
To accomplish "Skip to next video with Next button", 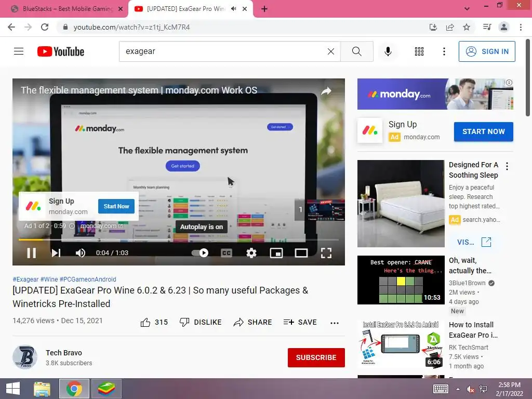I will (56, 253).
